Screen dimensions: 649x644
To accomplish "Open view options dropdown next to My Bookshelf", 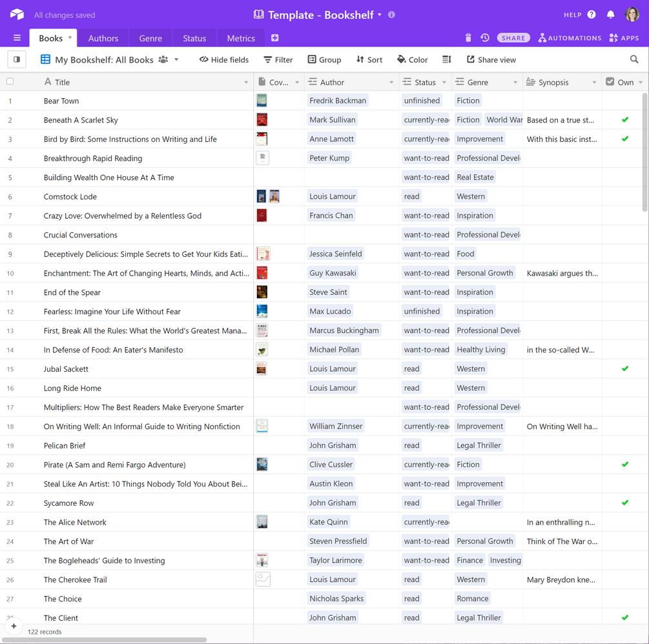I will pos(176,59).
